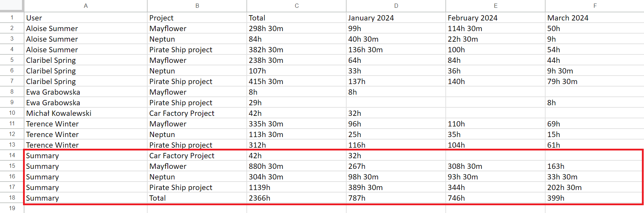Select cell '389h 30m' in row 17
644x213 pixels.
pyautogui.click(x=396, y=187)
